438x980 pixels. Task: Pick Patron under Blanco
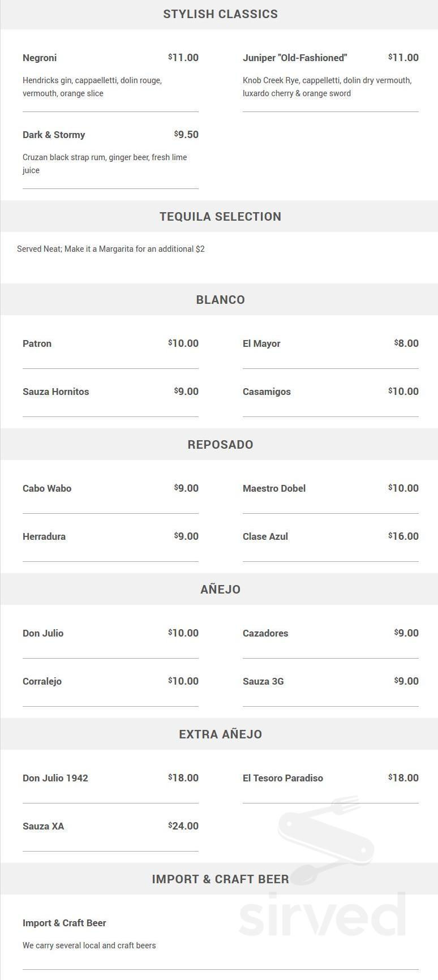[x=37, y=343]
